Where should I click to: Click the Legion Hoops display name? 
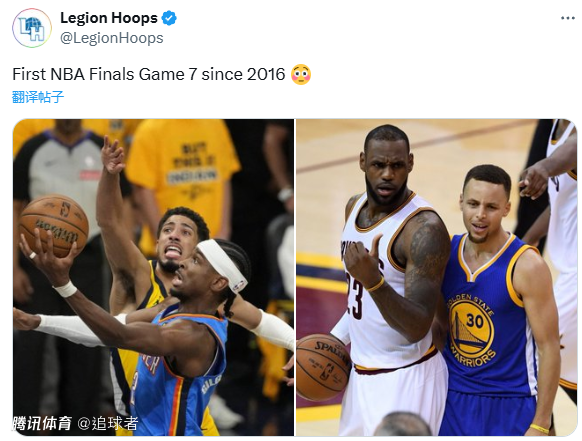[109, 18]
